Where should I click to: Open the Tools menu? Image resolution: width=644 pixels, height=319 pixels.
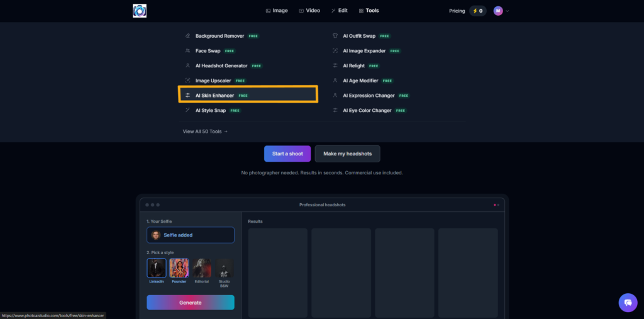(369, 11)
